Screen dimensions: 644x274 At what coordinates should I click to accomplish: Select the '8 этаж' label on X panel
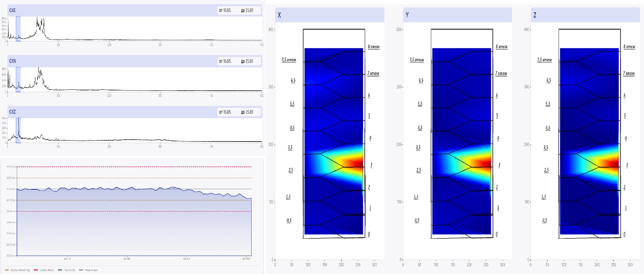tap(374, 47)
